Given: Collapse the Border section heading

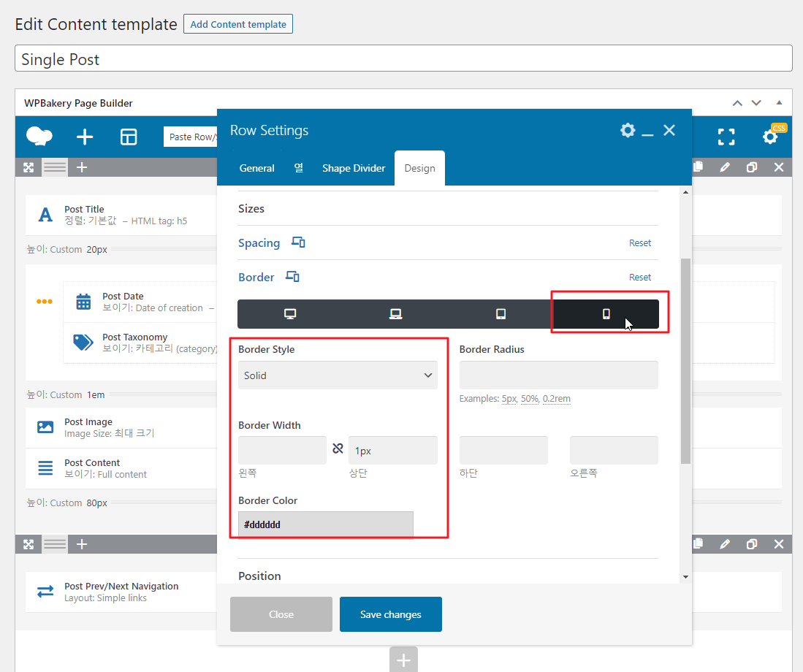Looking at the screenshot, I should [x=256, y=277].
